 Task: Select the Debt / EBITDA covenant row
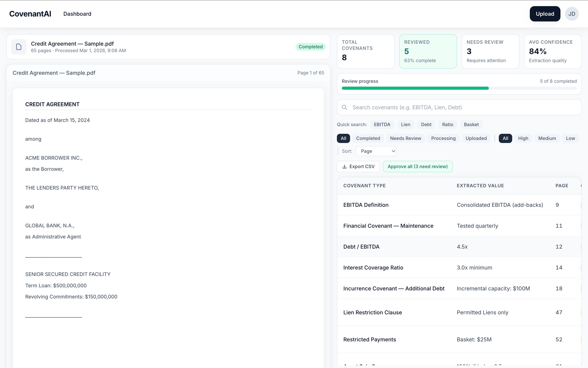coord(459,247)
